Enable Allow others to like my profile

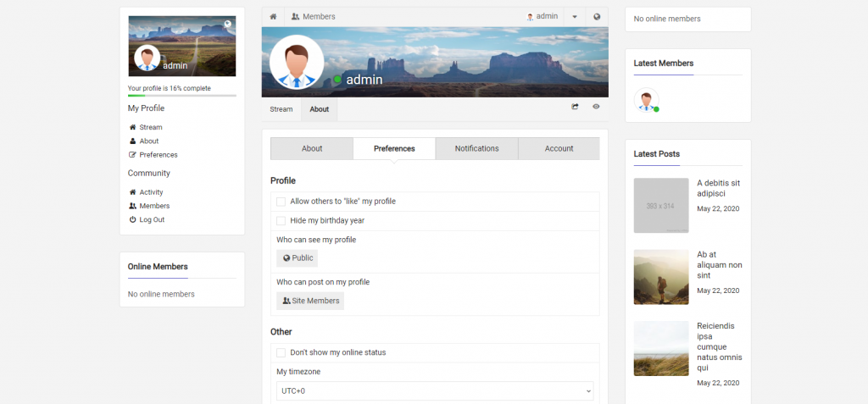click(281, 202)
